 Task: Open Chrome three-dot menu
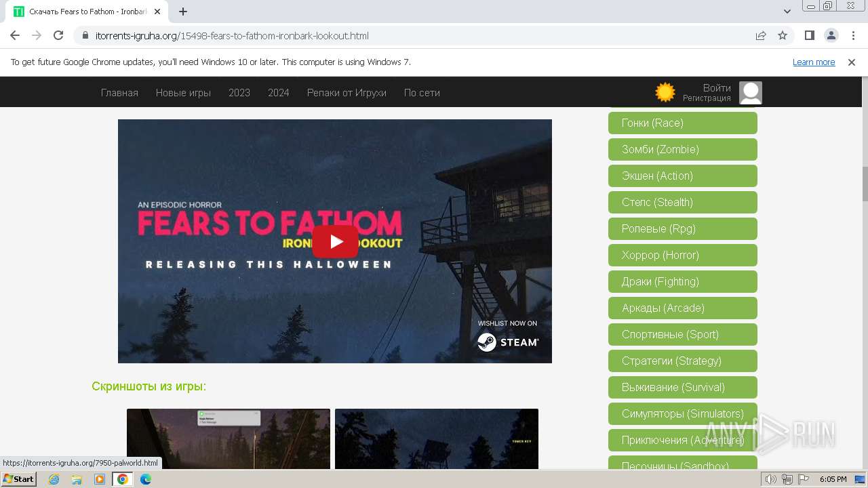[x=852, y=35]
